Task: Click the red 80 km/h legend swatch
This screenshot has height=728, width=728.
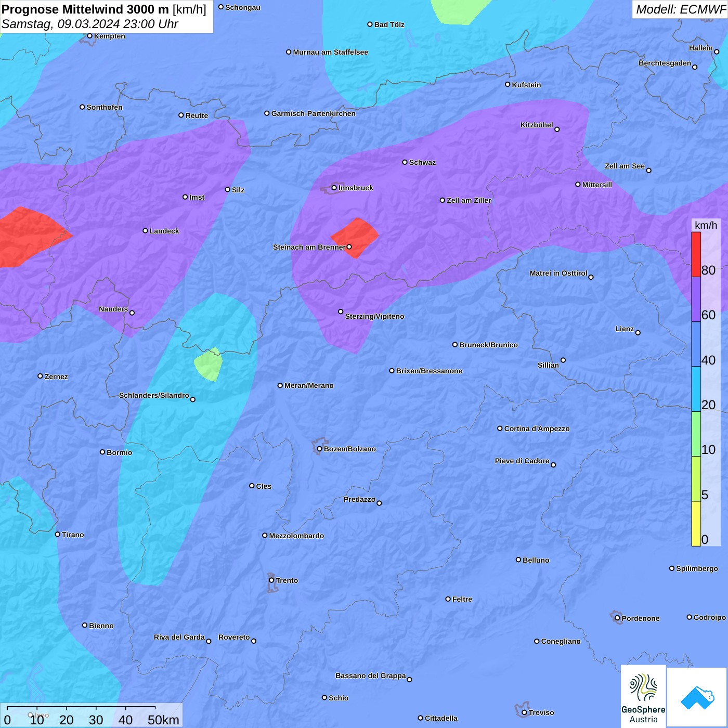Action: pyautogui.click(x=696, y=254)
